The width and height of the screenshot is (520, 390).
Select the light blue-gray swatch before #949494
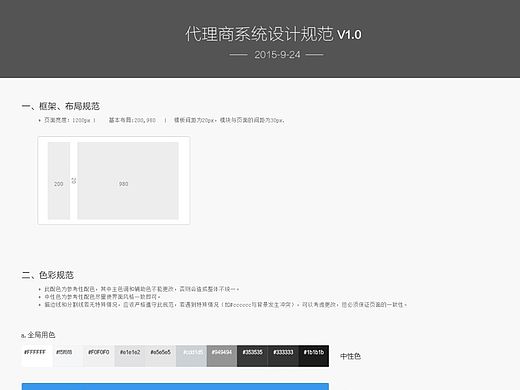191,356
